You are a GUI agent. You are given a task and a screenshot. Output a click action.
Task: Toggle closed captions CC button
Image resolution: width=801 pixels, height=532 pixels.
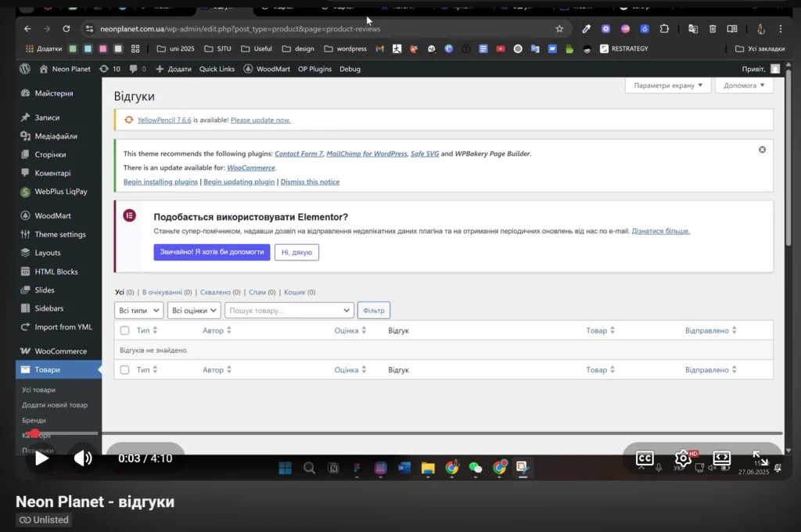[645, 458]
